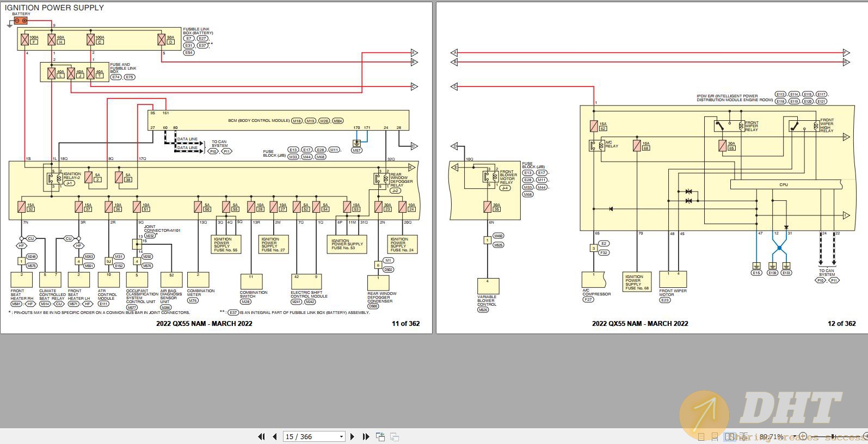Jump to the last page
This screenshot has width=868, height=444.
tap(366, 436)
